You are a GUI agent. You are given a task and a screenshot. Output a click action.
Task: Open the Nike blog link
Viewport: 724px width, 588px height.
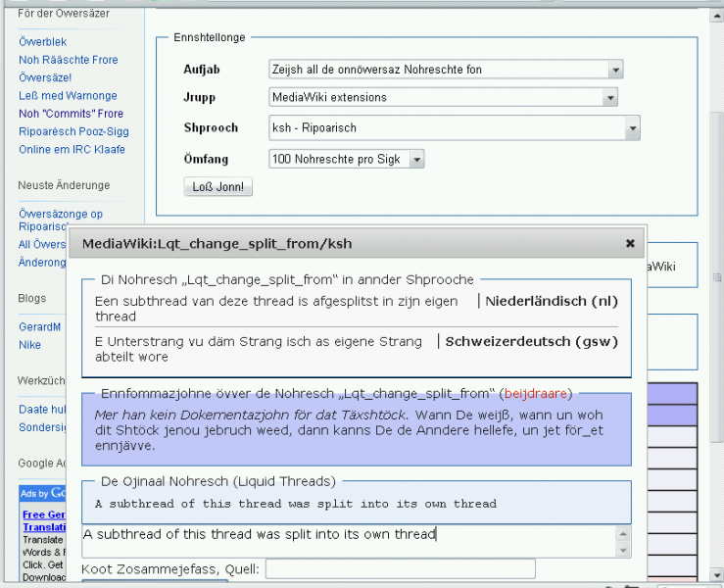tap(29, 345)
